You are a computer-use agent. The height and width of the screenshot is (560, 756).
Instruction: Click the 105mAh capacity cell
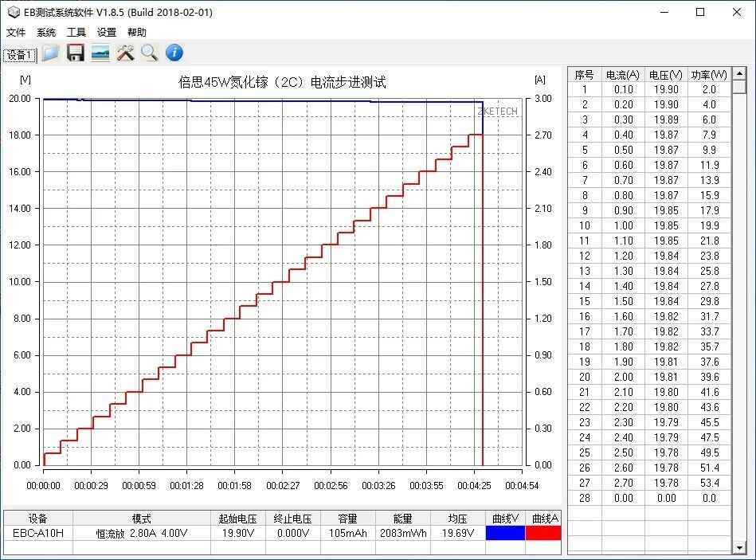click(x=347, y=533)
